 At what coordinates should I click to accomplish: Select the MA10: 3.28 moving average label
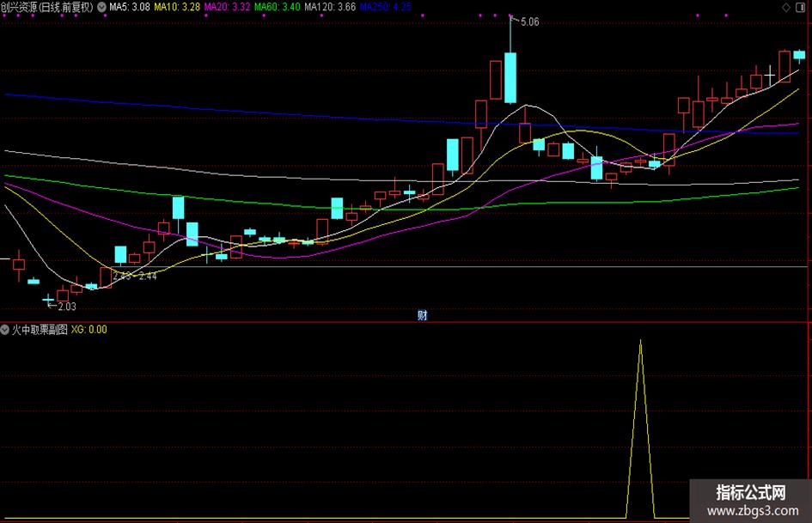click(177, 7)
